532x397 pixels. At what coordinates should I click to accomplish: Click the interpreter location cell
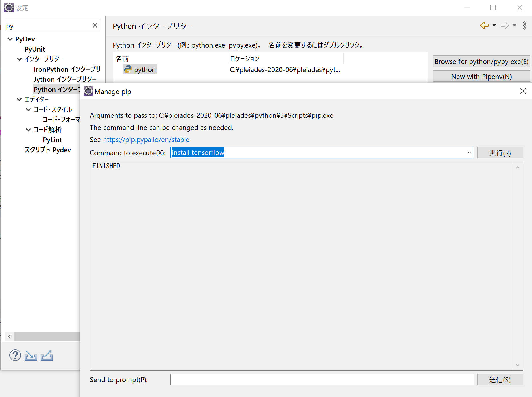tap(285, 70)
